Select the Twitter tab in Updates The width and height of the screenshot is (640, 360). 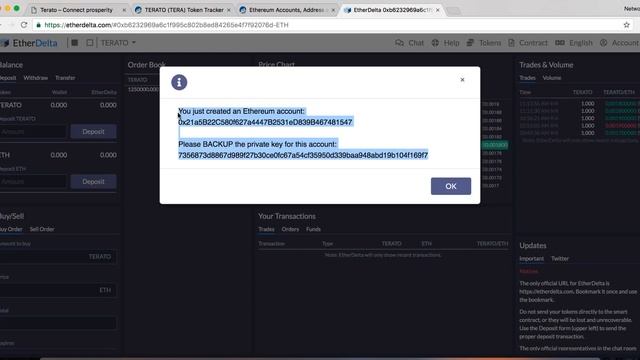[x=560, y=258]
